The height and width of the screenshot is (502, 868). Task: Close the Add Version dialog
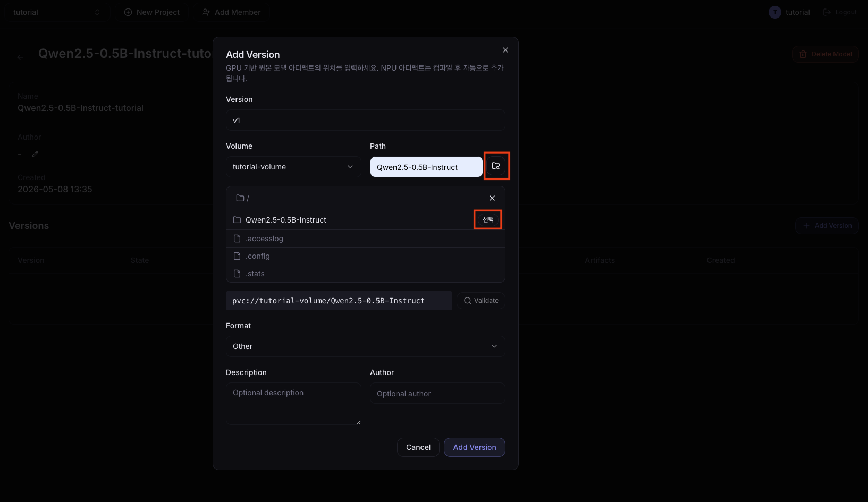[505, 50]
